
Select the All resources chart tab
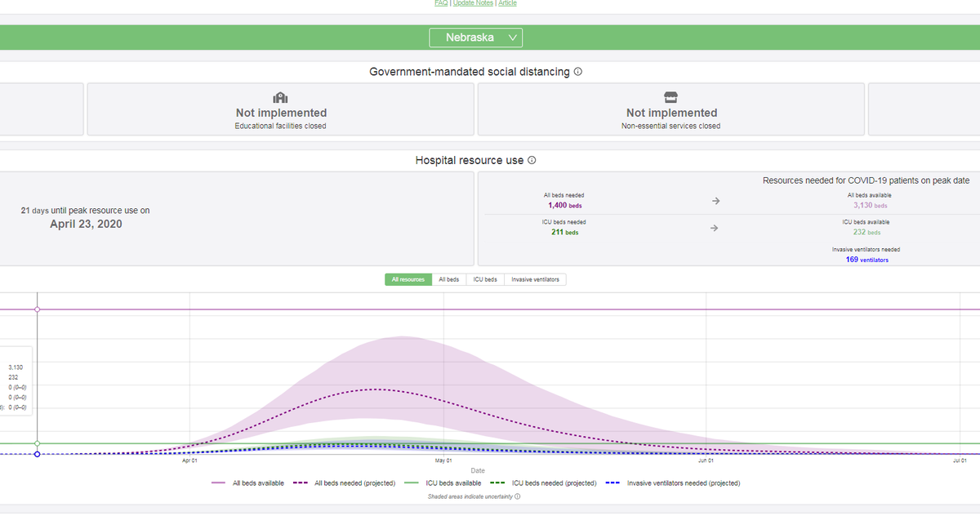(408, 279)
